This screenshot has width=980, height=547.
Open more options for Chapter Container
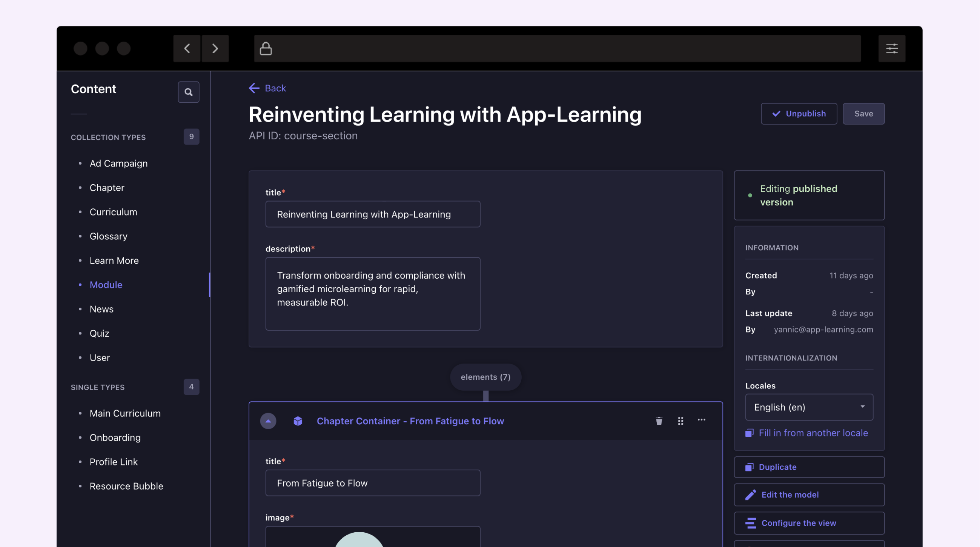(702, 421)
